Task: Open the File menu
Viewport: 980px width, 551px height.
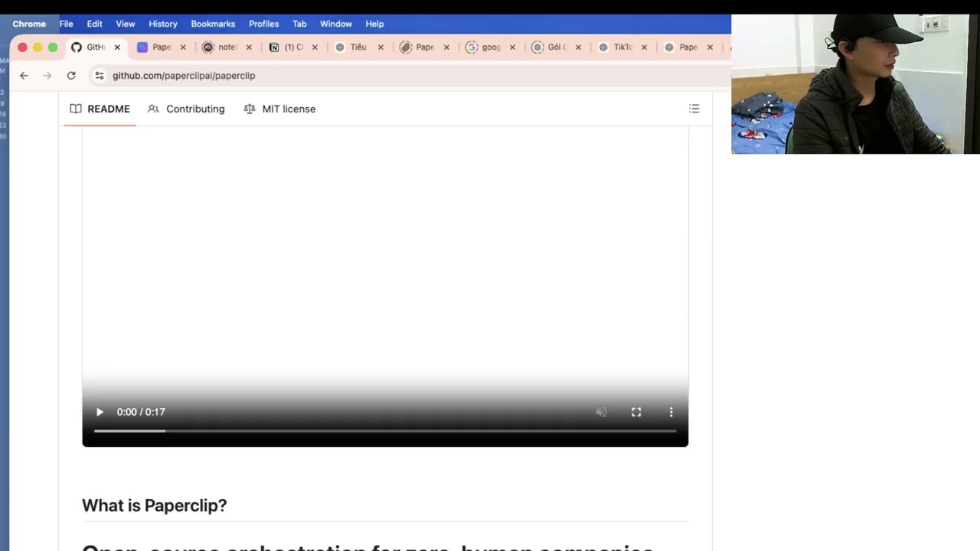Action: 67,24
